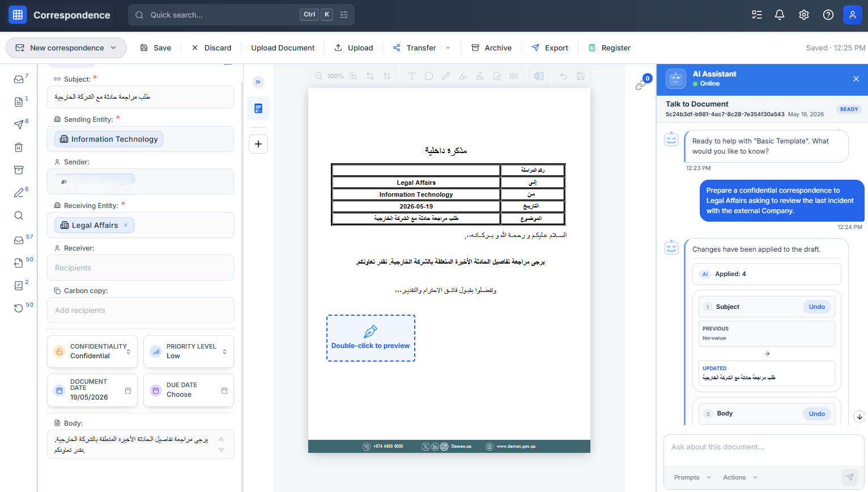The width and height of the screenshot is (868, 492).
Task: Open inbox icon with badge 7
Action: pos(19,79)
